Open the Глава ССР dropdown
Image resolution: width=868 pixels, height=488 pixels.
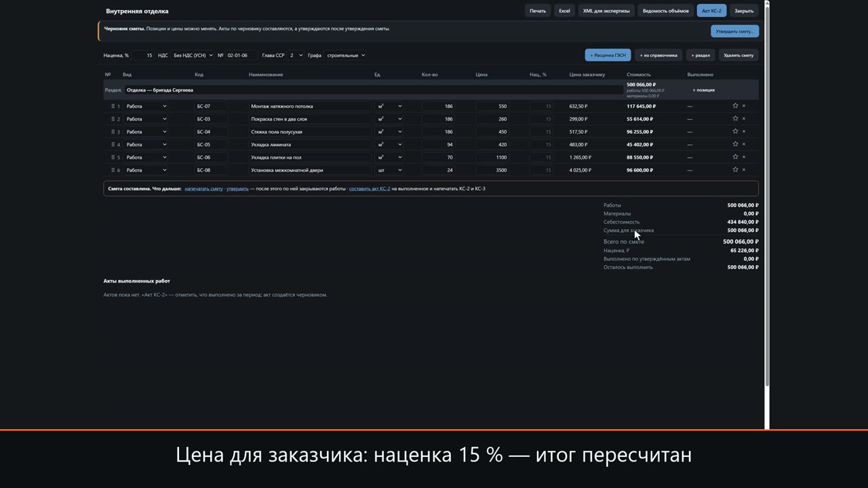(296, 56)
